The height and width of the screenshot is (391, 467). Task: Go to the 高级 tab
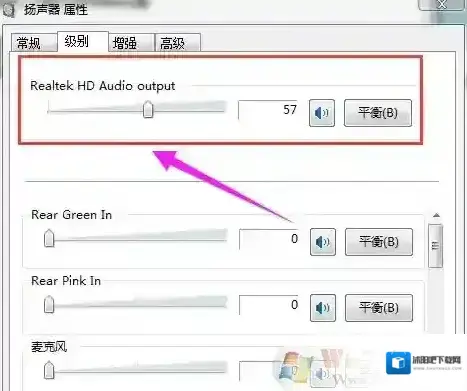point(178,43)
